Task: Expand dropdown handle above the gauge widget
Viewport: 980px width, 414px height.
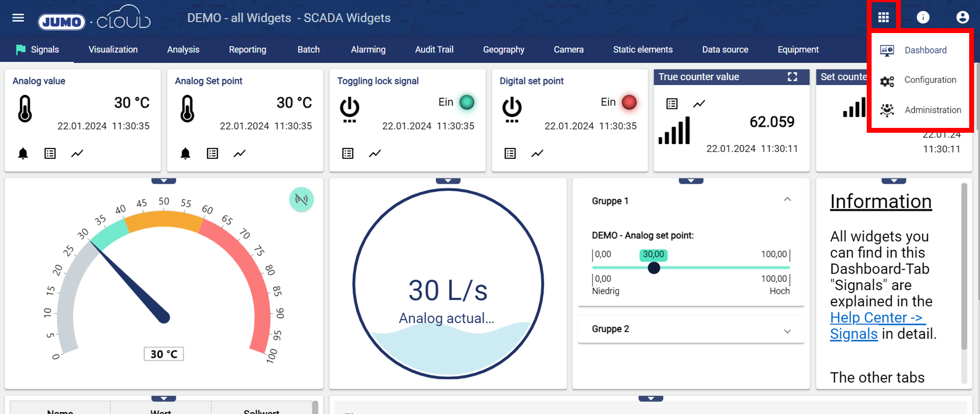Action: click(x=164, y=181)
